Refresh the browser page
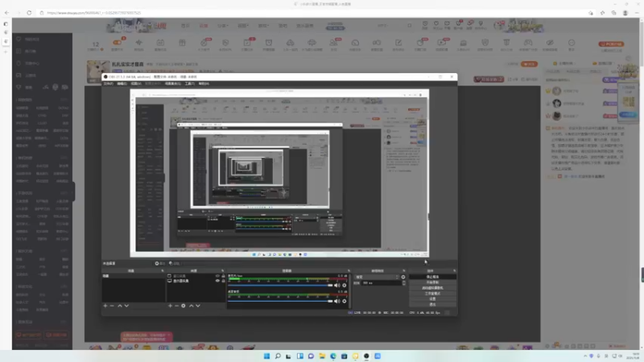 pyautogui.click(x=29, y=13)
